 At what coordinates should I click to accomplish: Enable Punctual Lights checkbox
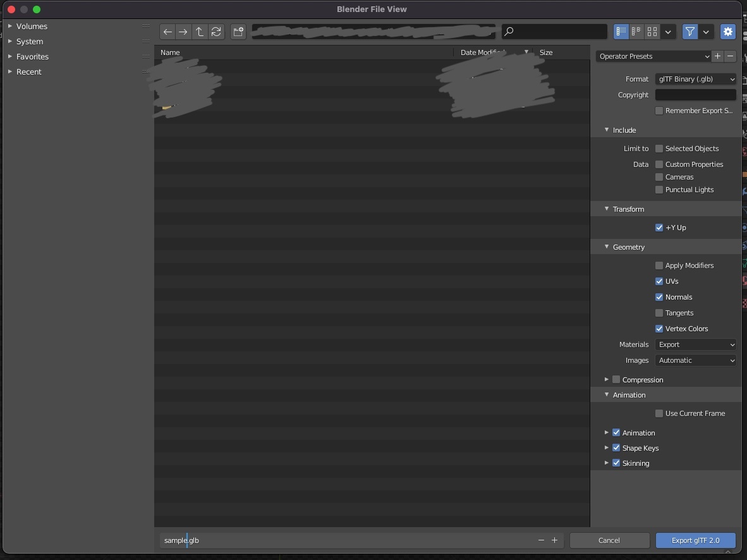tap(659, 190)
